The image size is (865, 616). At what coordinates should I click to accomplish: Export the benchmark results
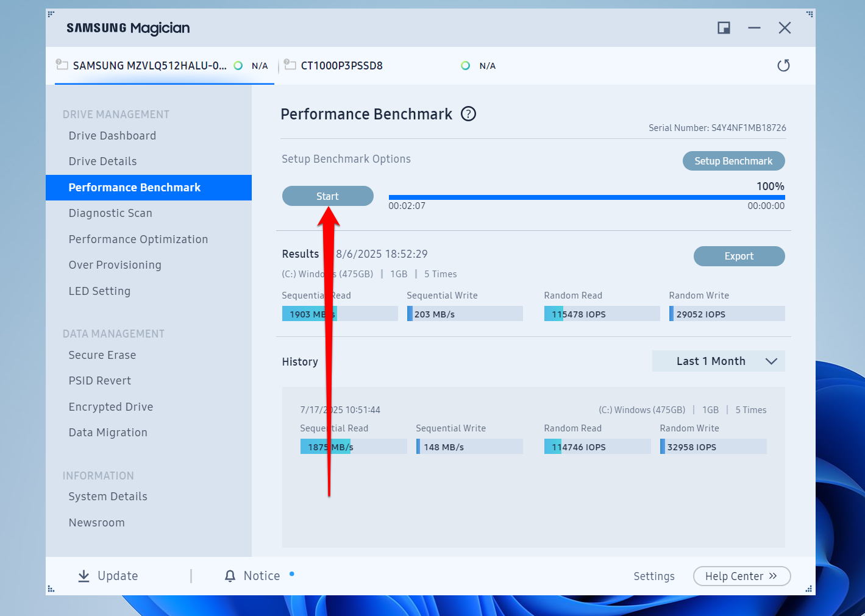pyautogui.click(x=739, y=257)
